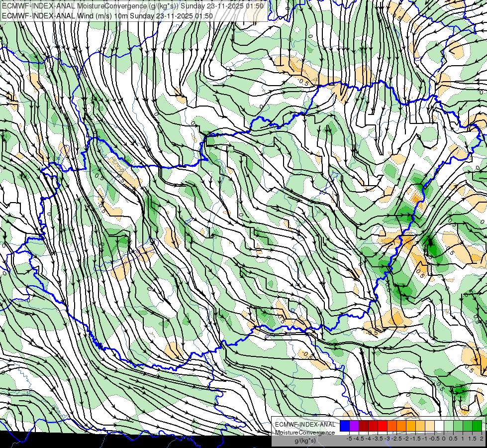Click the amber swatch between -2 and -1.5
487x448 pixels.
(411, 426)
